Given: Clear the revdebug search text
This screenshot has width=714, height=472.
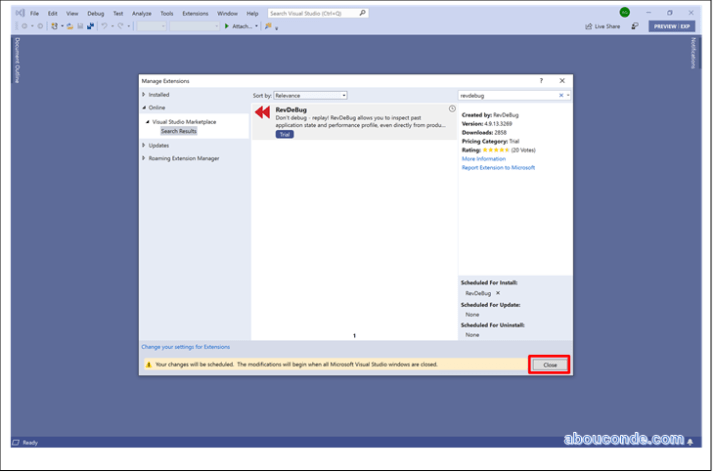Looking at the screenshot, I should pyautogui.click(x=560, y=95).
